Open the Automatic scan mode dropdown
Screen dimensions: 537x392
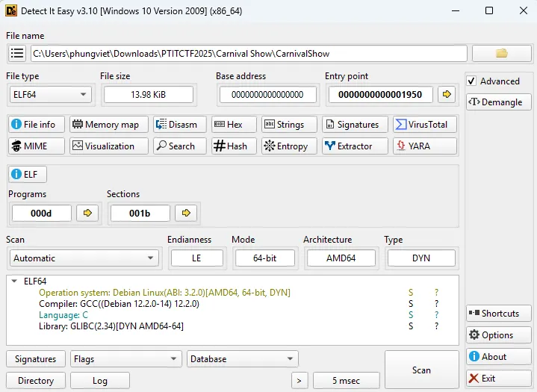pyautogui.click(x=84, y=258)
